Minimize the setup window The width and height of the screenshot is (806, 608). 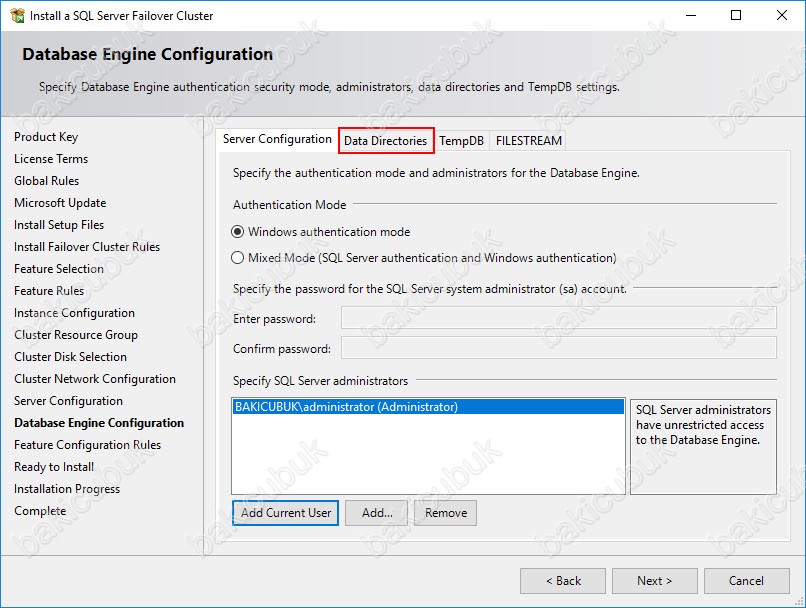(x=691, y=15)
